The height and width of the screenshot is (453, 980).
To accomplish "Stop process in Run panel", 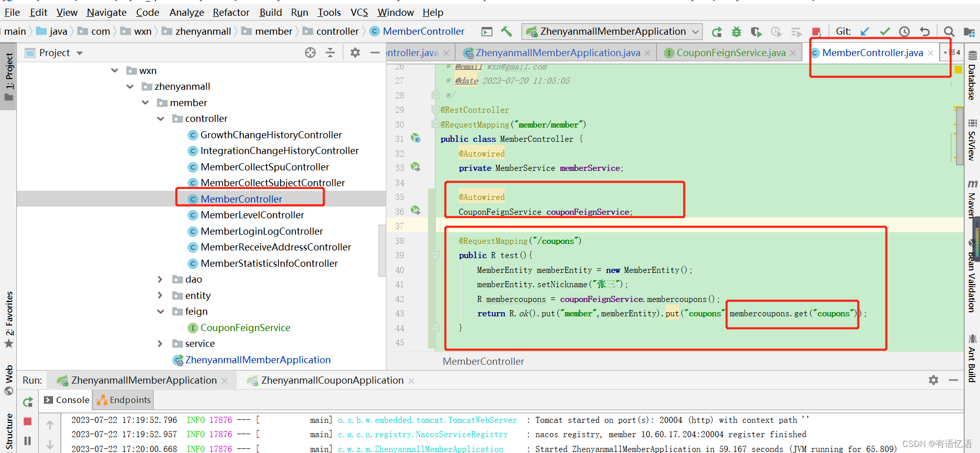I will tap(28, 421).
